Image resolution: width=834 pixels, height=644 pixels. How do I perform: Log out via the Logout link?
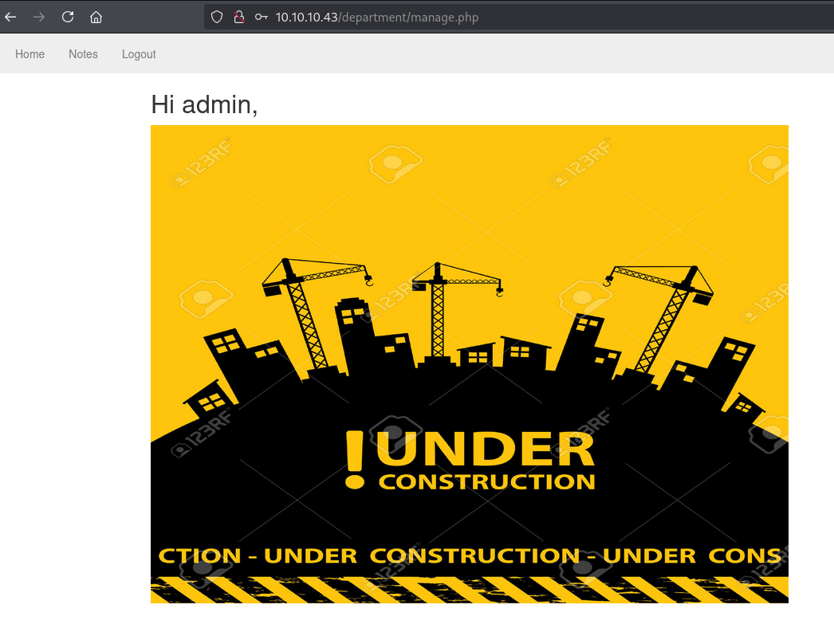click(139, 54)
